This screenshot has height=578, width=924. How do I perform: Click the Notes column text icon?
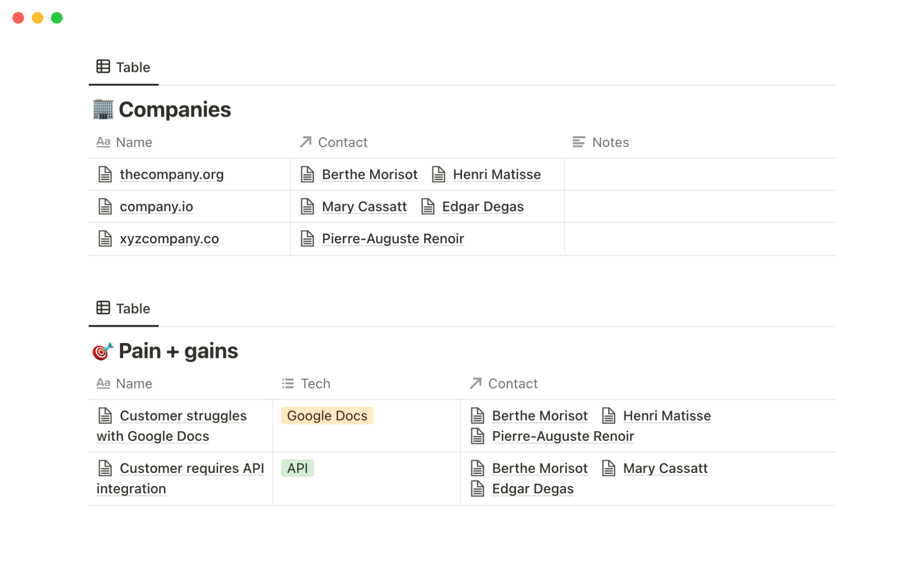[578, 142]
